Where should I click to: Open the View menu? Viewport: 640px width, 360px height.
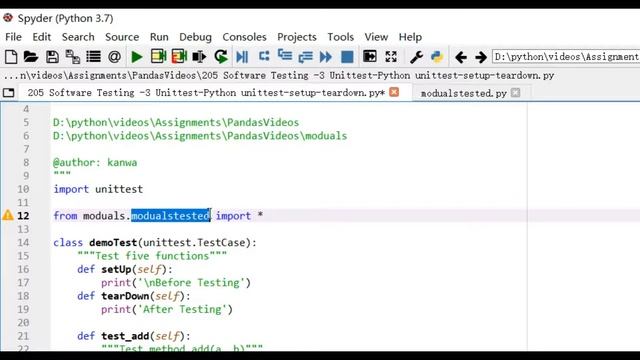point(376,37)
